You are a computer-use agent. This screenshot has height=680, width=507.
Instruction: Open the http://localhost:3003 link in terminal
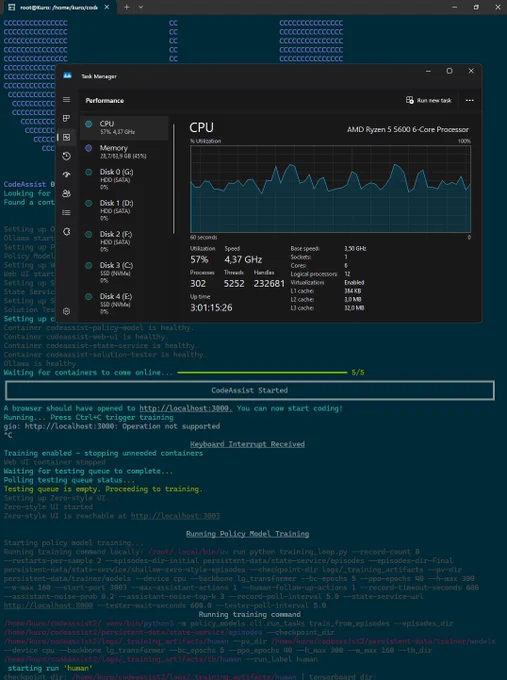click(x=175, y=516)
